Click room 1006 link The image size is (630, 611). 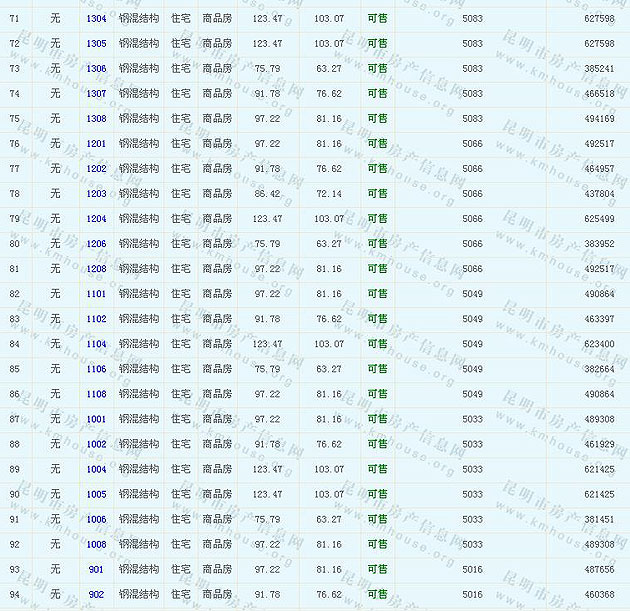click(96, 519)
